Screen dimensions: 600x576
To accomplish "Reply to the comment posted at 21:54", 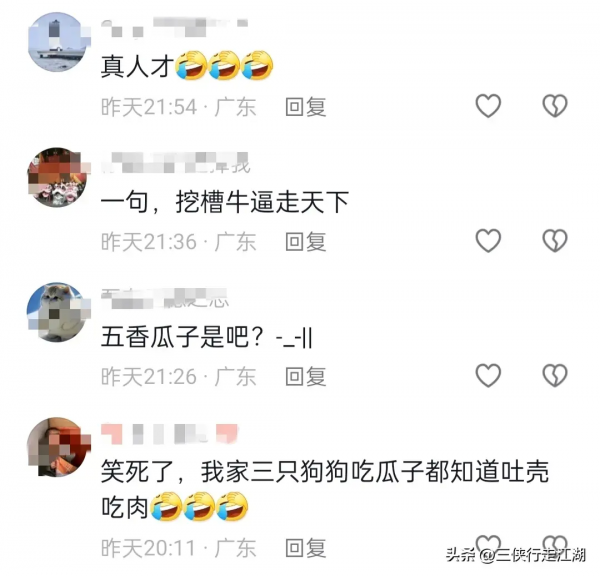I will pos(305,107).
